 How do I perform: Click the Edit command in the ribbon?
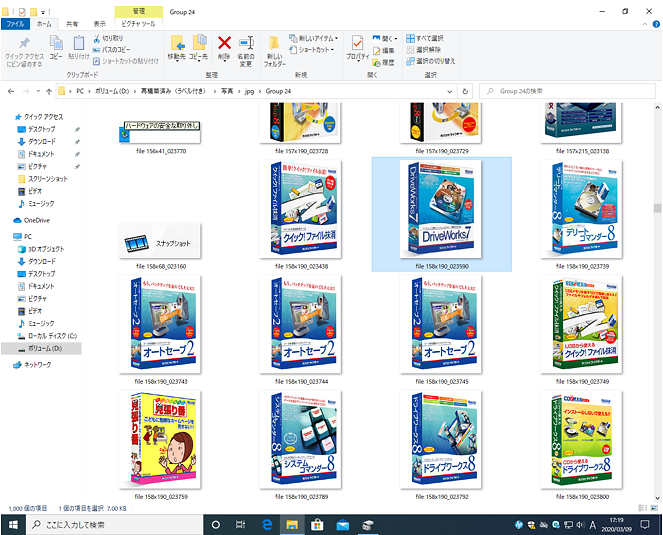(x=384, y=51)
